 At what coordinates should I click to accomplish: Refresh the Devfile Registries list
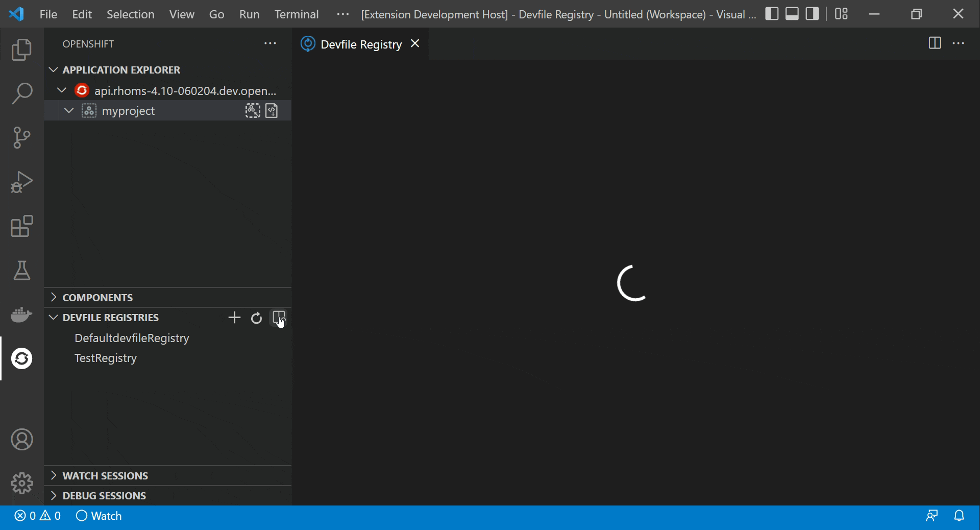pyautogui.click(x=256, y=318)
